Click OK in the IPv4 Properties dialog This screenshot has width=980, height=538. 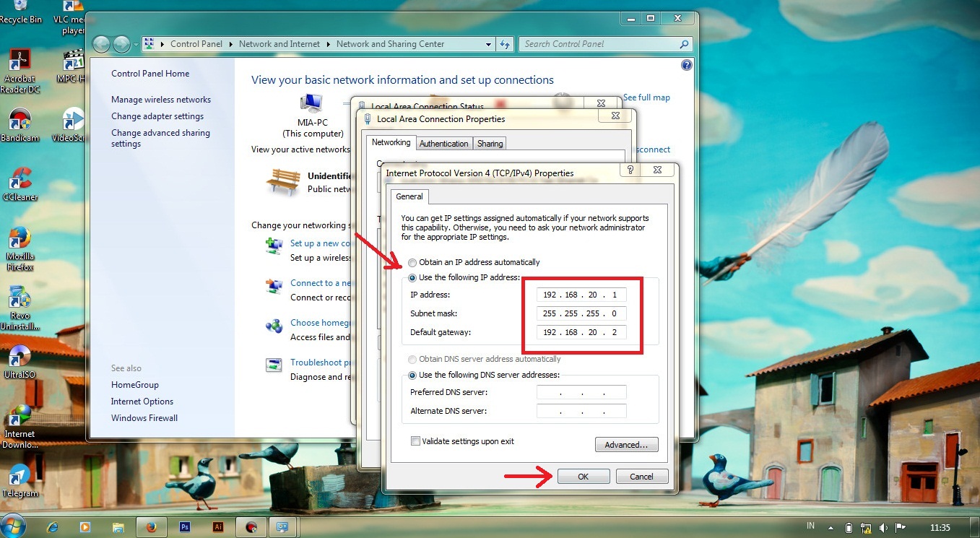(x=583, y=477)
